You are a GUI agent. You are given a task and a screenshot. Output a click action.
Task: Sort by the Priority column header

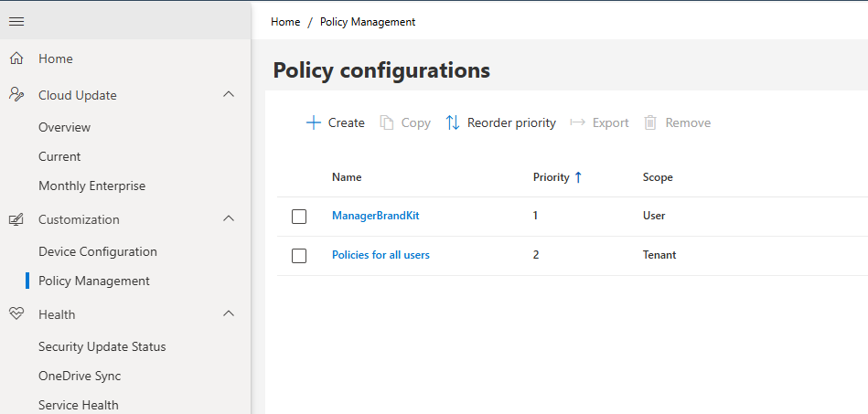tap(551, 177)
